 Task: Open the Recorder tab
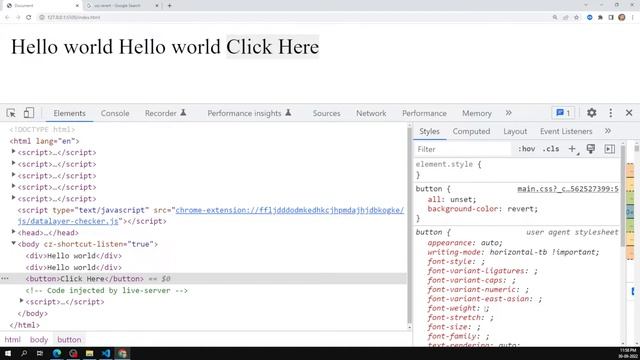coord(165,113)
